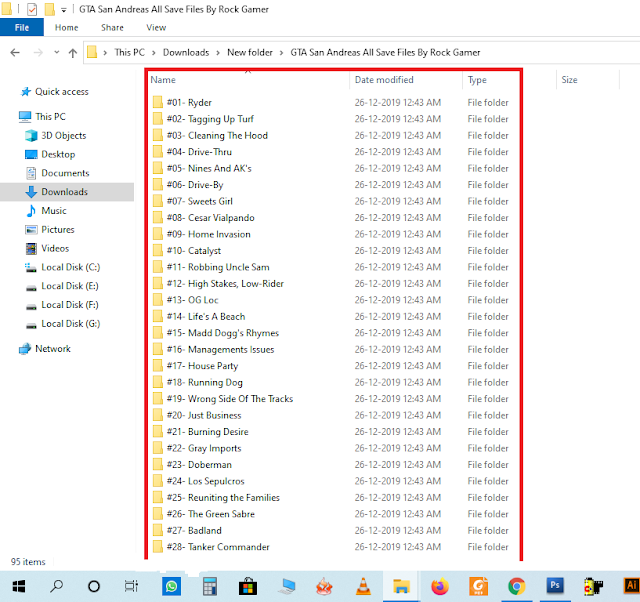Launch VLC media player from taskbar
The height and width of the screenshot is (602, 640).
[363, 586]
